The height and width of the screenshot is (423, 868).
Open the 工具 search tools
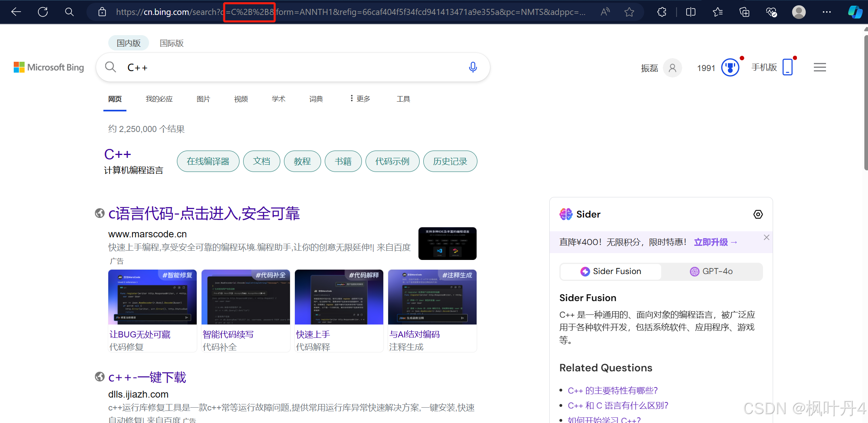pos(403,99)
